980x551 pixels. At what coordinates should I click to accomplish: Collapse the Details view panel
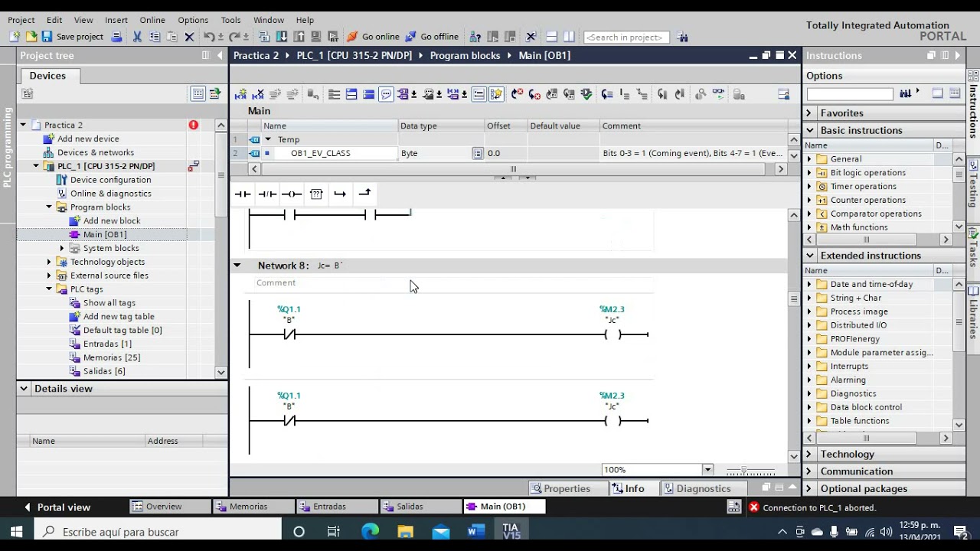(24, 389)
